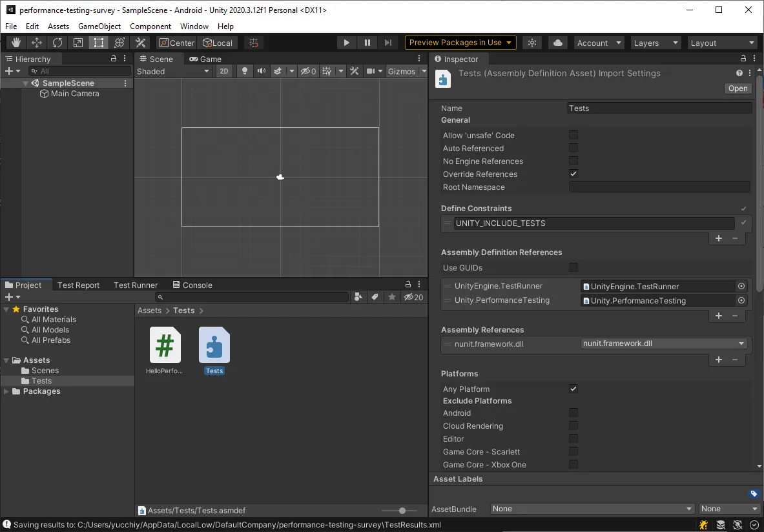Select the Scale tool
The image size is (764, 532).
(x=78, y=43)
